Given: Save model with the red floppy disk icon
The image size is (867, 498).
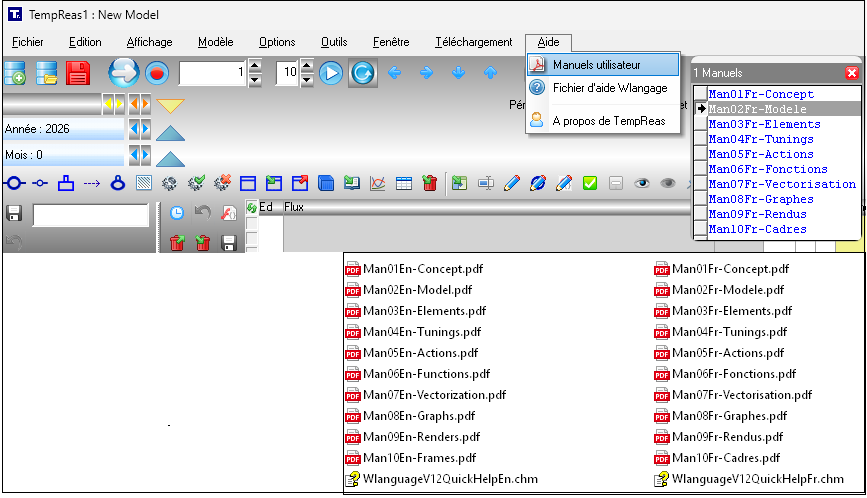Looking at the screenshot, I should (78, 73).
